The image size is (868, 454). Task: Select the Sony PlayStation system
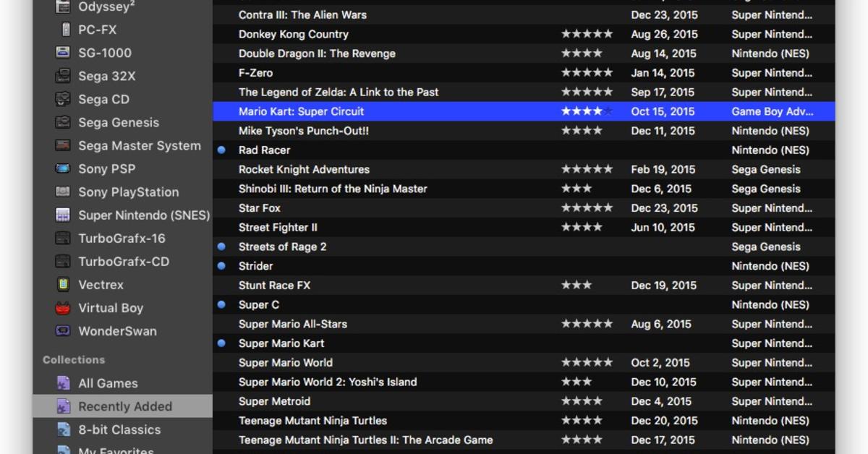click(129, 192)
